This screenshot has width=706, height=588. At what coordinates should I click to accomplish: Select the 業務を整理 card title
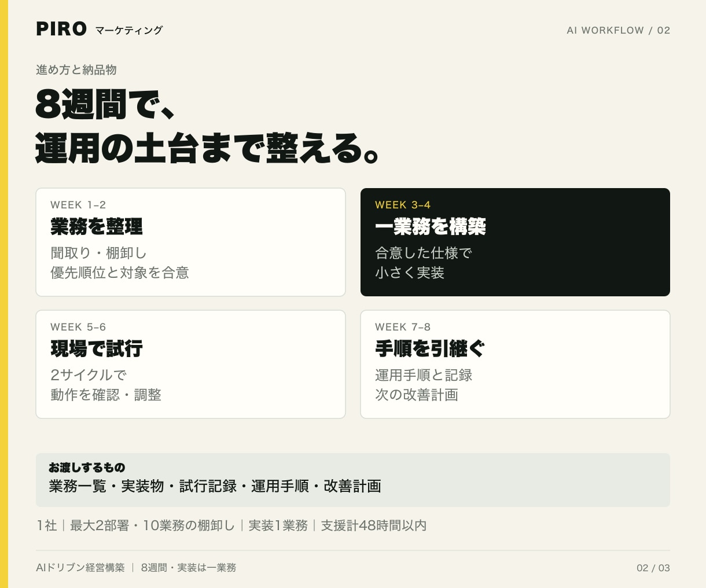pos(97,226)
